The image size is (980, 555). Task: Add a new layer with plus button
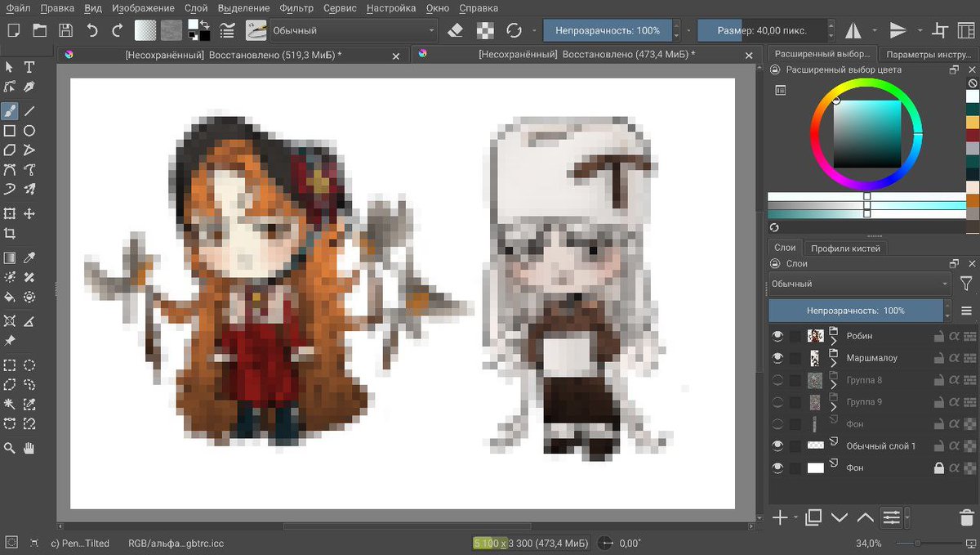click(x=780, y=517)
